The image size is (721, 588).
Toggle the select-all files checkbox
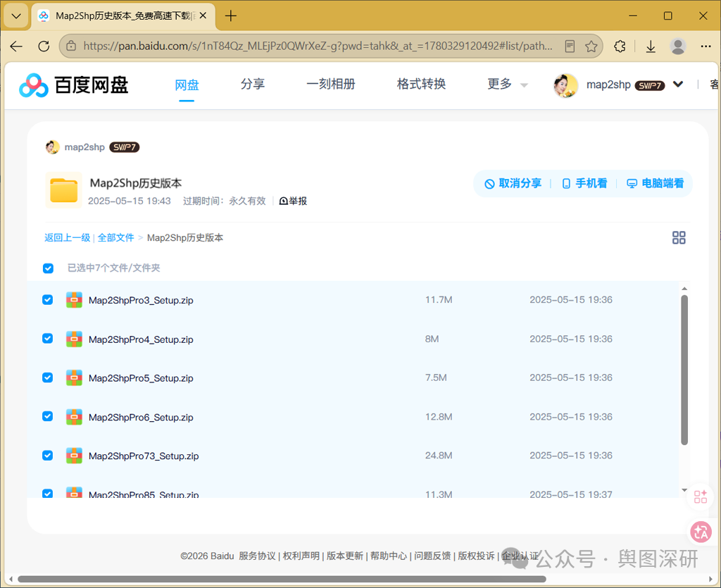pyautogui.click(x=48, y=268)
